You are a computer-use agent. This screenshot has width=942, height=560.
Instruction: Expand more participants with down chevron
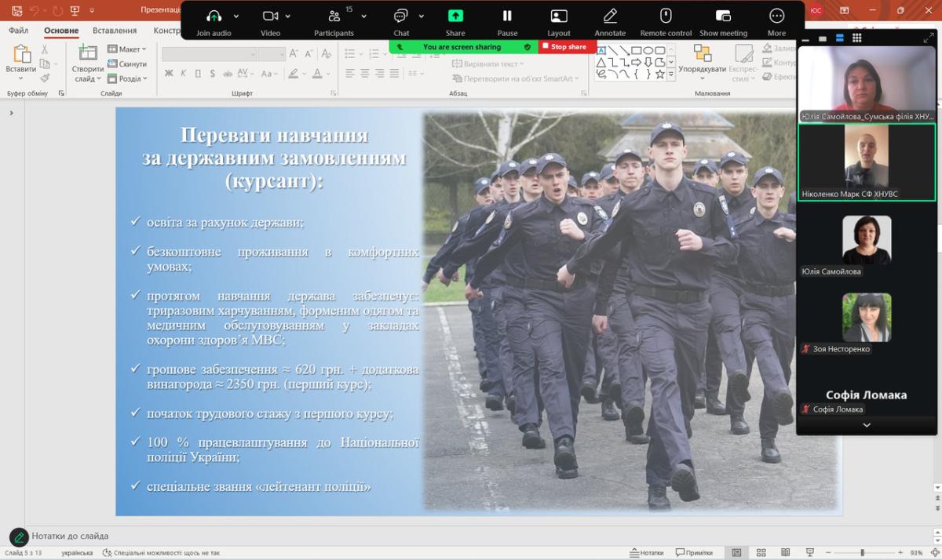867,425
